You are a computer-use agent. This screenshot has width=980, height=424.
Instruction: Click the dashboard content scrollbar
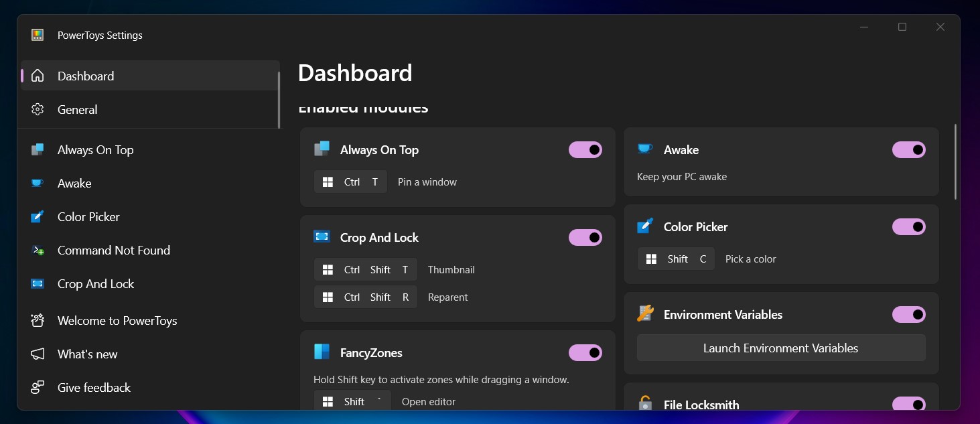point(955,161)
